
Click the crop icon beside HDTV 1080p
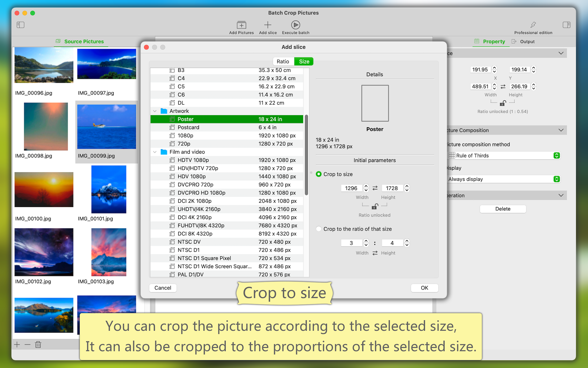tap(172, 160)
